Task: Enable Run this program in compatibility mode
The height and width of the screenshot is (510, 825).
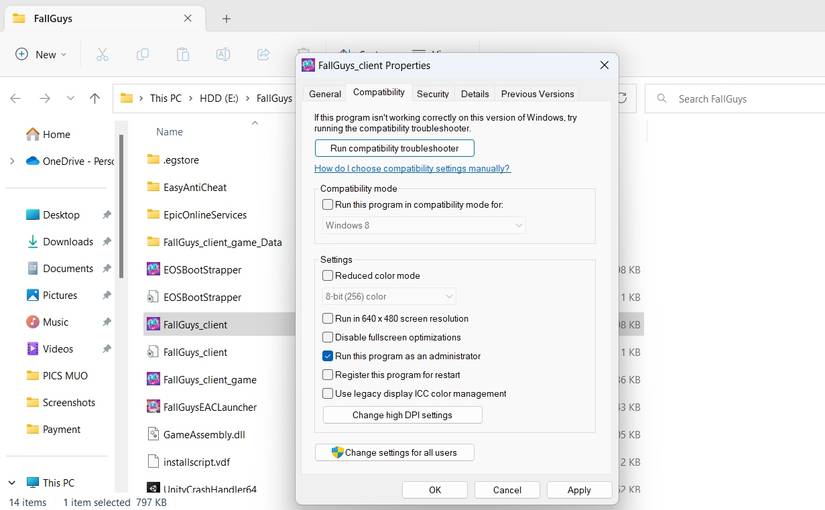Action: pos(327,204)
